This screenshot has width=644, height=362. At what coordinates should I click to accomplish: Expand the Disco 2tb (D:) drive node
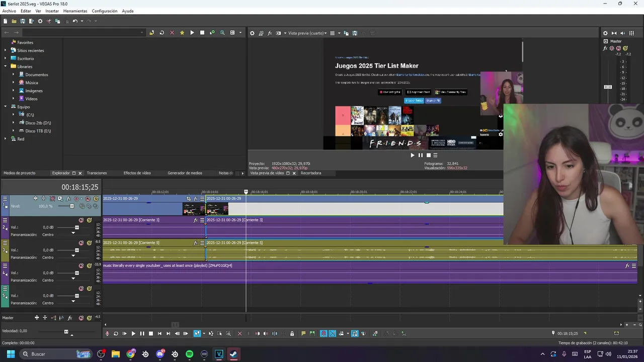click(14, 123)
